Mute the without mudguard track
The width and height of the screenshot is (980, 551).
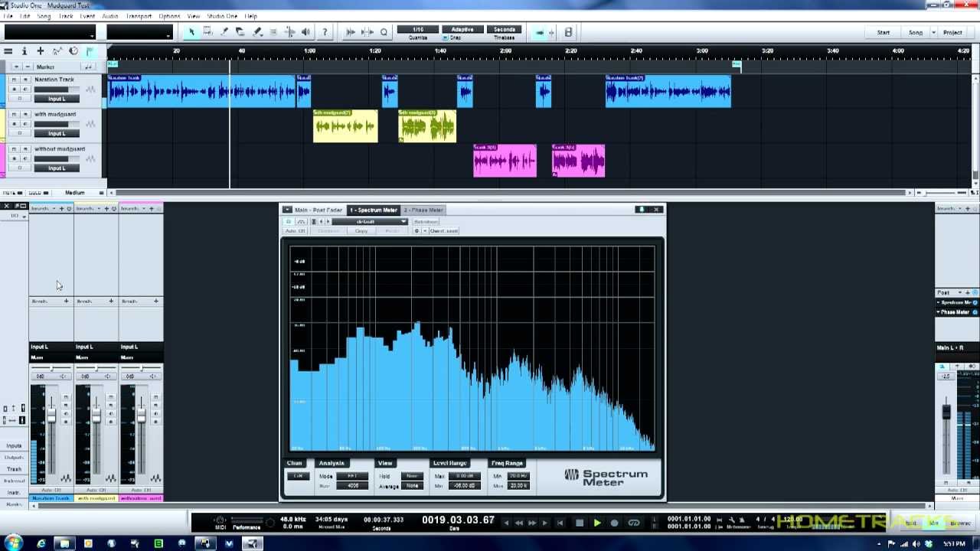coord(14,148)
